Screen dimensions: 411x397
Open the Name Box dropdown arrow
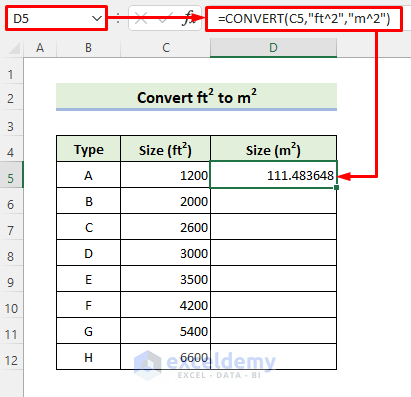[x=97, y=19]
